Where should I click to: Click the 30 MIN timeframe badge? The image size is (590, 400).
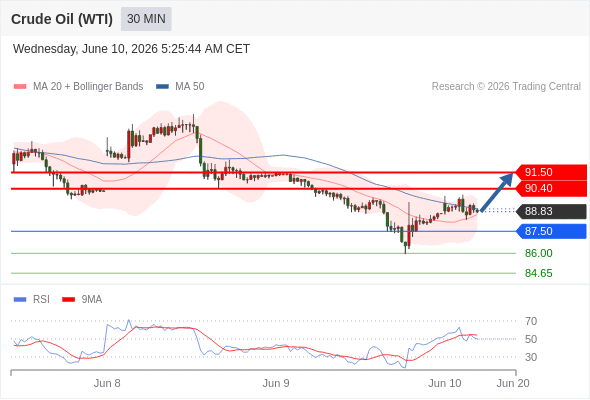[146, 19]
